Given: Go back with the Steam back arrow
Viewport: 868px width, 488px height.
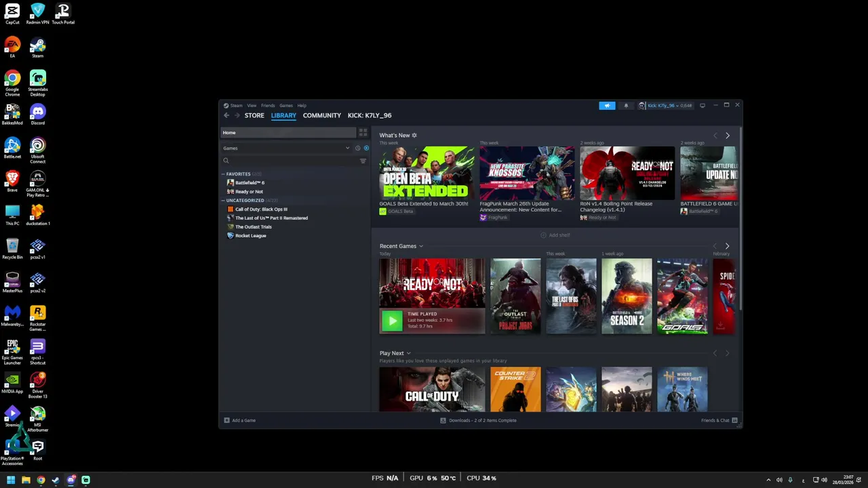Looking at the screenshot, I should [x=226, y=115].
